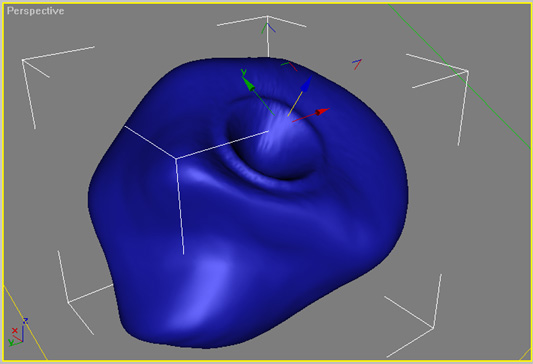Click the yellow diagonal line at lower left
Screen dimensions: 533x364
pos(25,323)
